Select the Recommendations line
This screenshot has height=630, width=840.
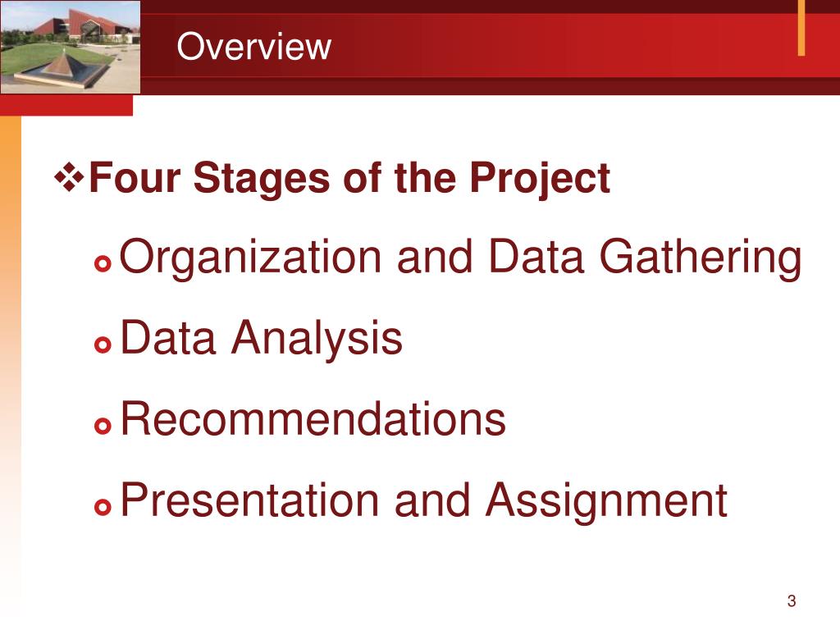tap(313, 418)
